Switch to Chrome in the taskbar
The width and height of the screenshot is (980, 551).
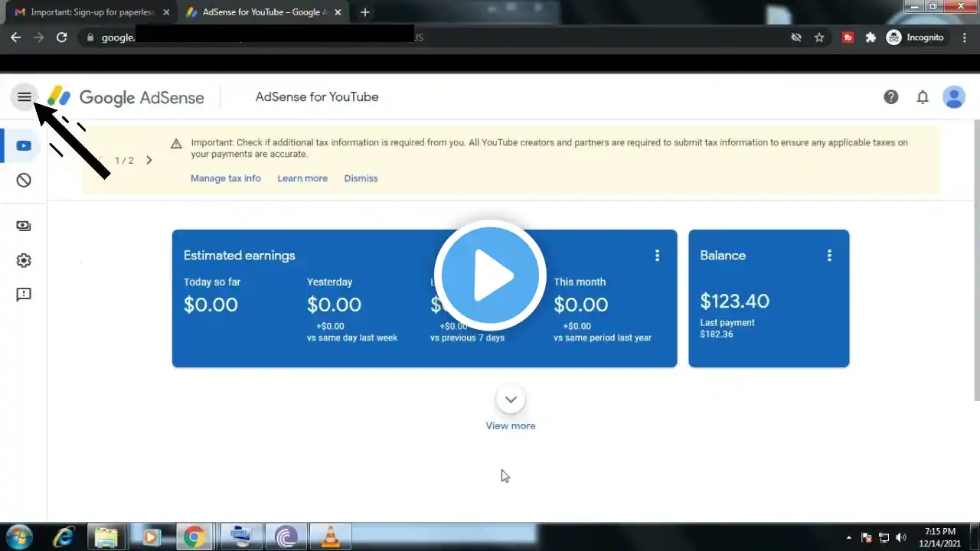coord(194,537)
